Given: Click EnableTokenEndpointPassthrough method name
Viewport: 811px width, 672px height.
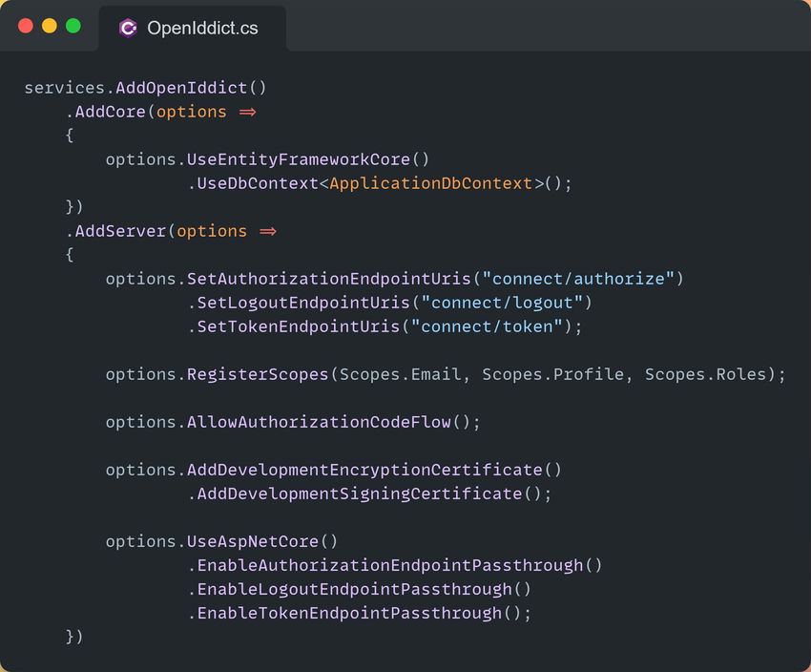Looking at the screenshot, I should (349, 613).
